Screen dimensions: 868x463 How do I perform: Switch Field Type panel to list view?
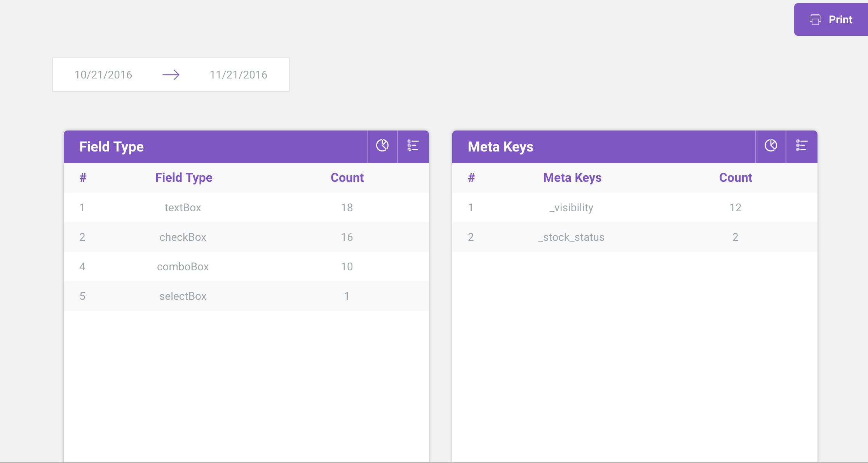413,146
